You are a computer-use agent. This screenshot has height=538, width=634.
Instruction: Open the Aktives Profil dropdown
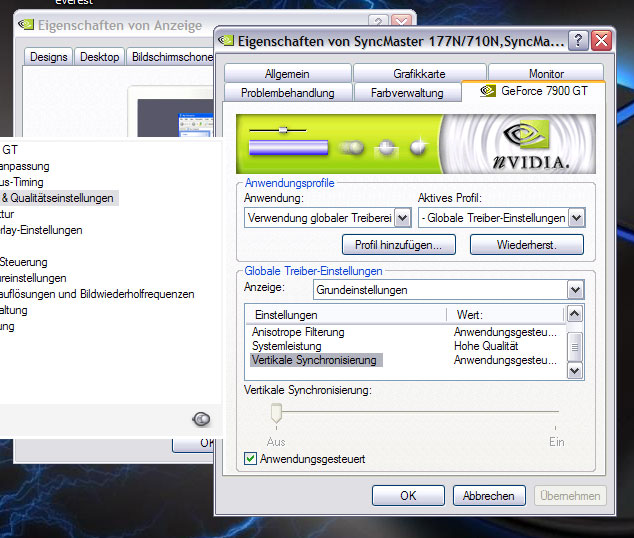point(576,218)
